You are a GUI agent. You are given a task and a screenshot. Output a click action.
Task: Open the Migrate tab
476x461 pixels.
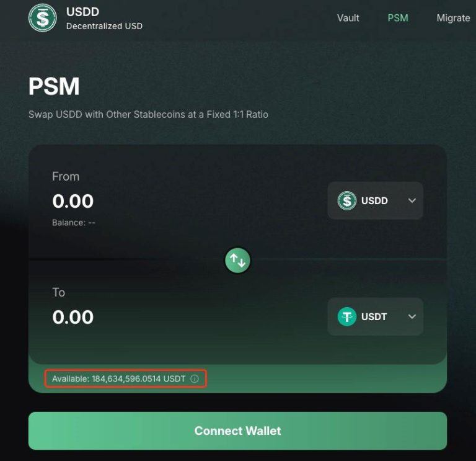click(453, 18)
